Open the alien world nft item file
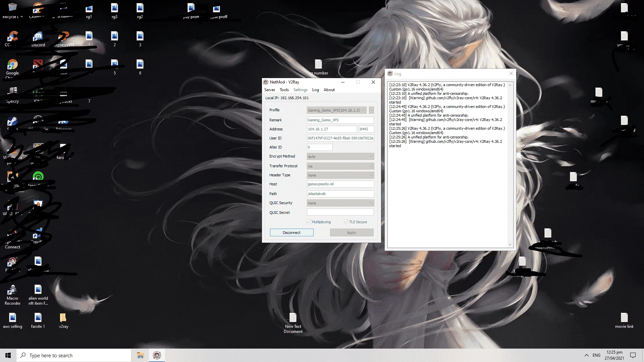644x362 pixels. click(38, 295)
